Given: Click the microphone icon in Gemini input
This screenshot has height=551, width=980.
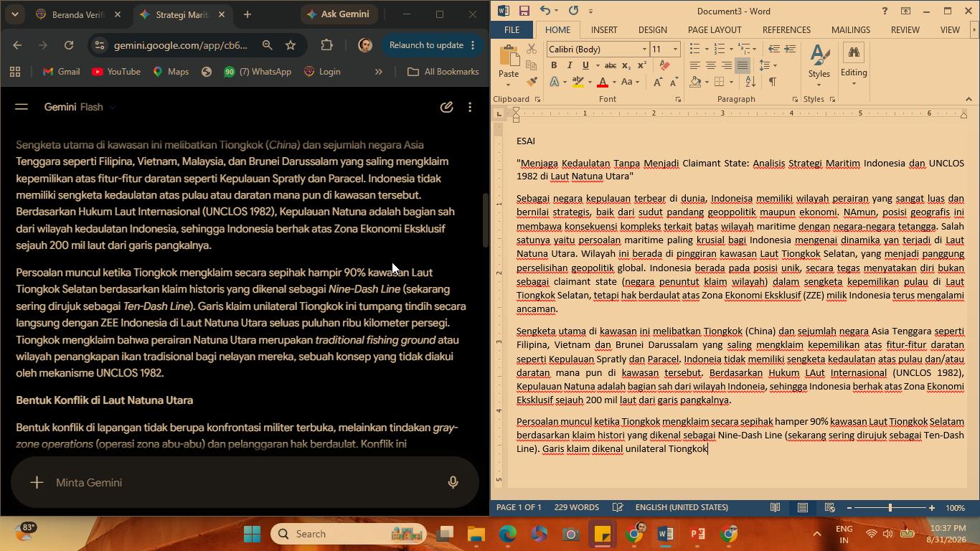Looking at the screenshot, I should pos(453,483).
